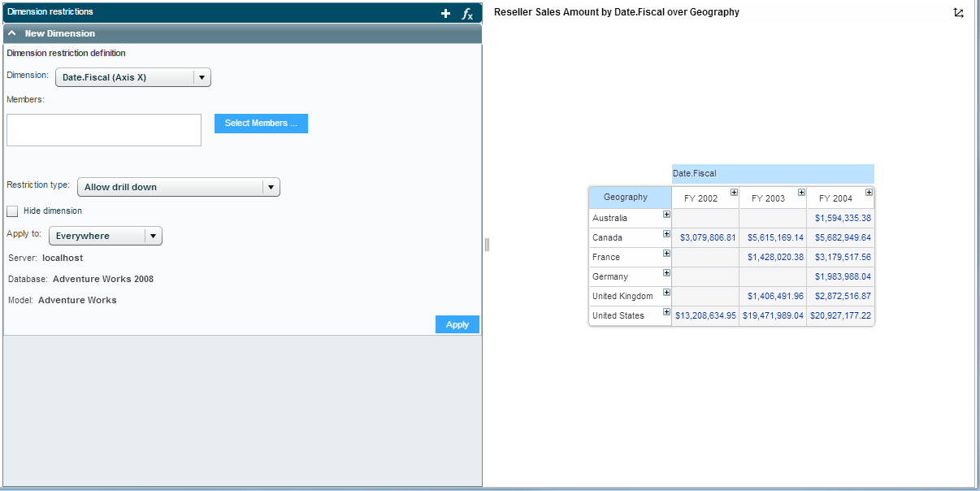
Task: Click the Canada row label
Action: (607, 238)
